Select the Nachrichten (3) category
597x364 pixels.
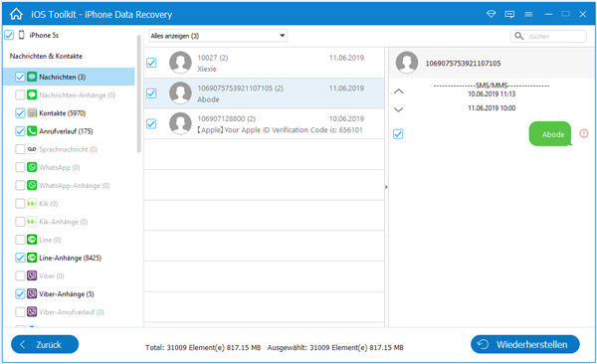(69, 77)
